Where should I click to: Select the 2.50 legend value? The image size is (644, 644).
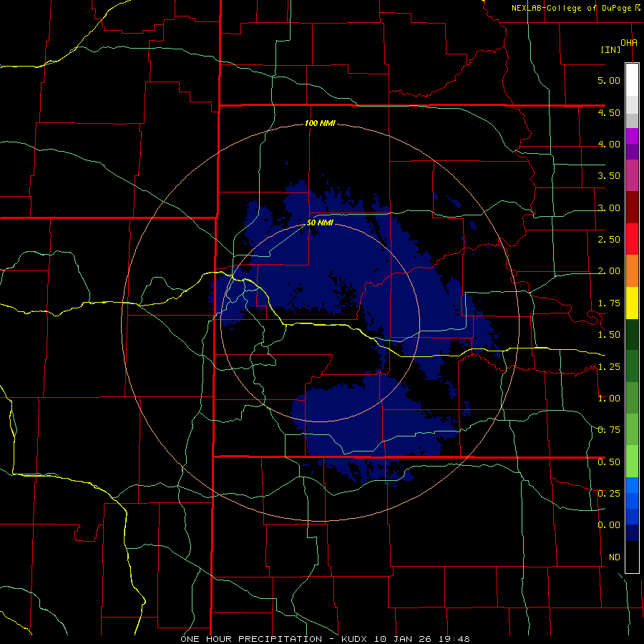[609, 240]
